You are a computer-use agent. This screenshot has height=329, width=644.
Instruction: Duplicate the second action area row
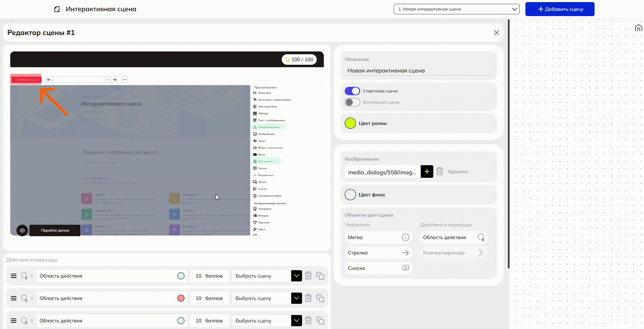320,298
